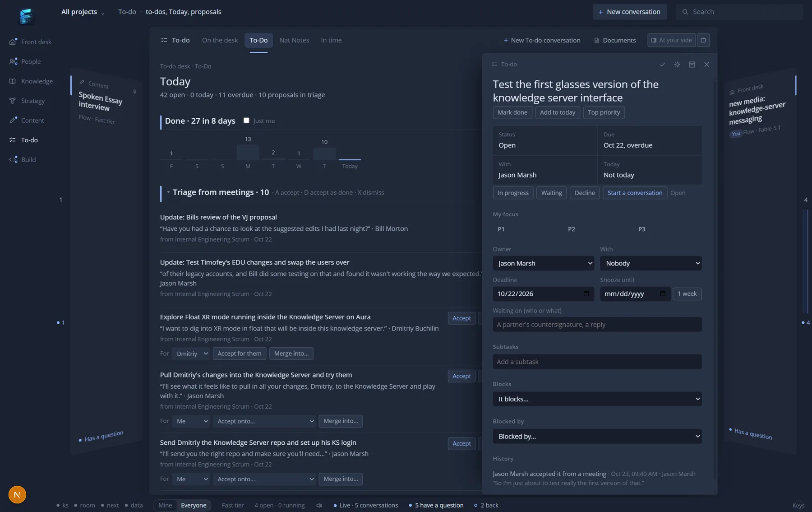Image resolution: width=812 pixels, height=512 pixels.
Task: Click the pin icon on Spoken Essay card
Action: pyautogui.click(x=134, y=92)
